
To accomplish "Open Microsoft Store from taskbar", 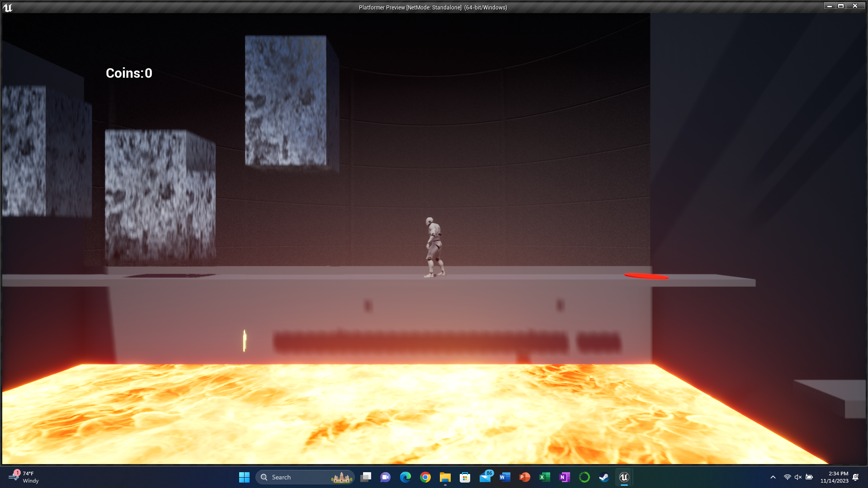I will point(465,477).
